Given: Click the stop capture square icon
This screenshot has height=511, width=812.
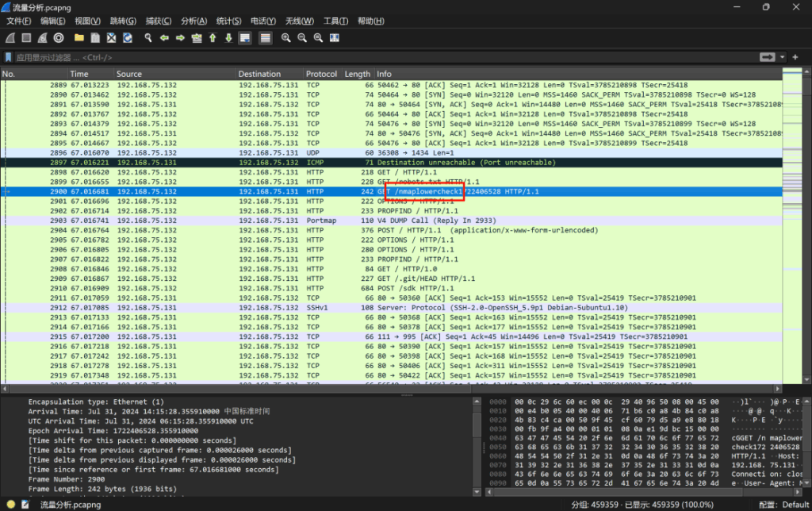Looking at the screenshot, I should point(26,38).
